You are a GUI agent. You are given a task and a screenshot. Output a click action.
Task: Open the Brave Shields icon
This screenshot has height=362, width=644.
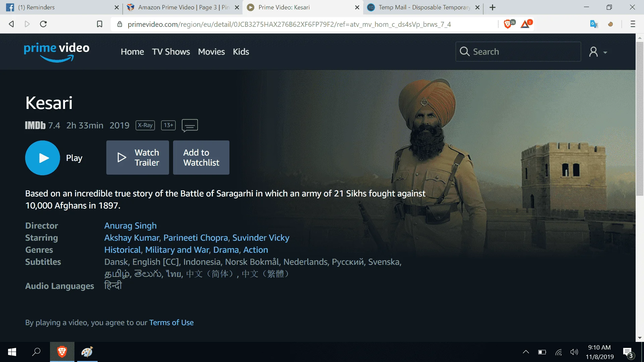click(x=508, y=24)
